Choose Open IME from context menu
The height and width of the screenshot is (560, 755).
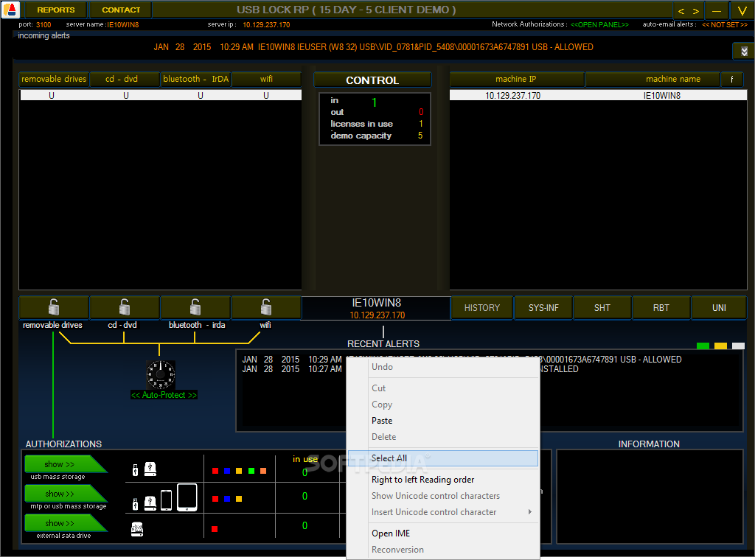(x=442, y=533)
